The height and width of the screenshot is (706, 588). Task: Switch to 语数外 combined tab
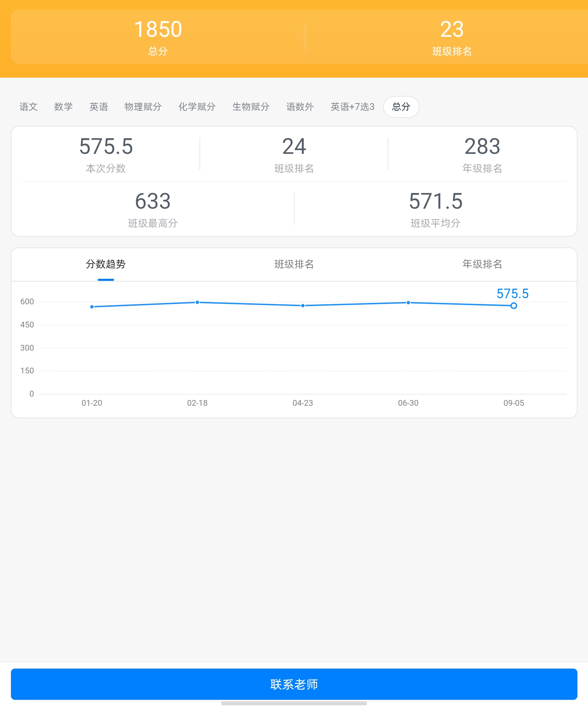click(300, 107)
